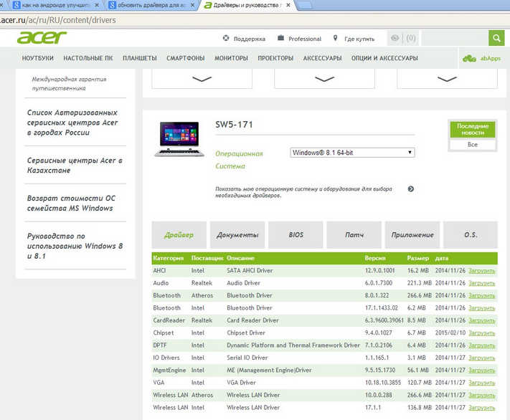Open Руководство по использованию Windows 8 link

(75, 246)
